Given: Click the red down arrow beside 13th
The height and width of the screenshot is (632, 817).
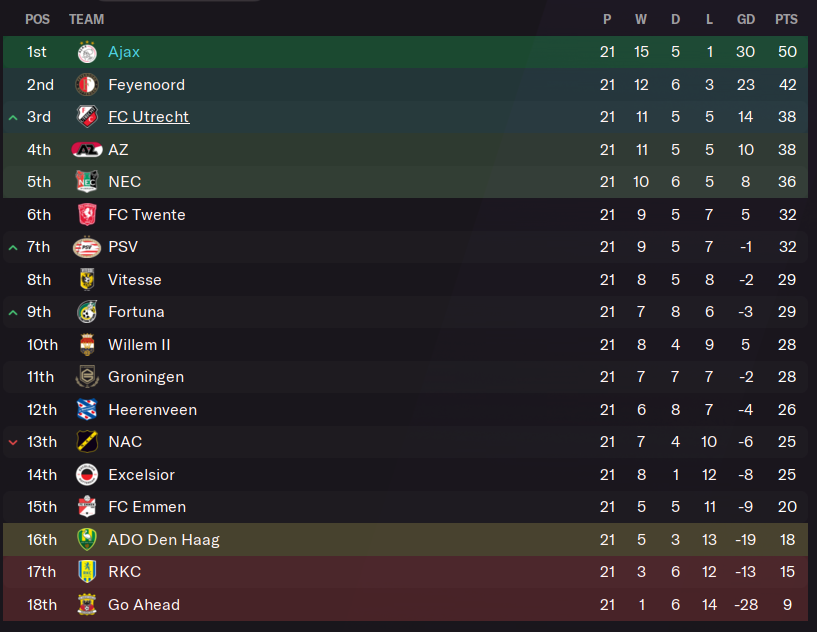Looking at the screenshot, I should click(14, 442).
